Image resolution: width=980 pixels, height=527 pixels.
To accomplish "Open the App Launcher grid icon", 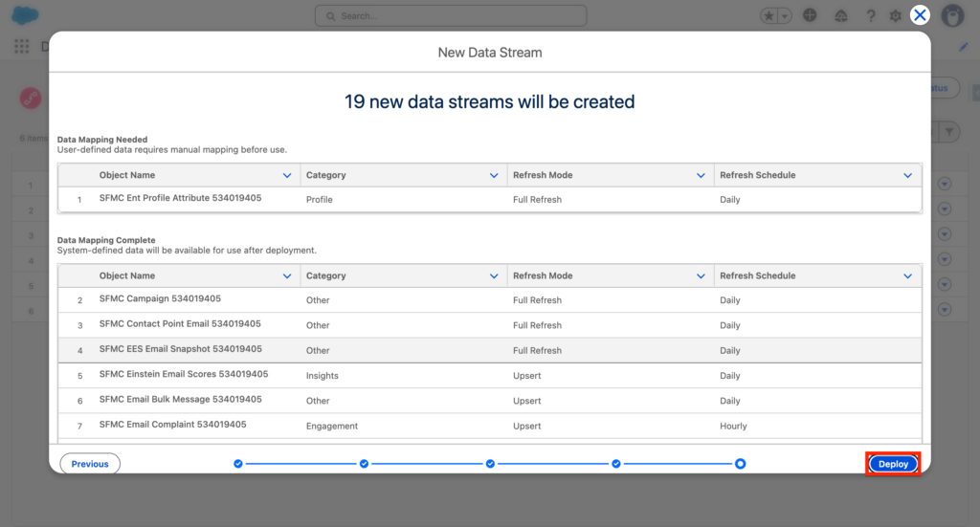I will pos(22,46).
